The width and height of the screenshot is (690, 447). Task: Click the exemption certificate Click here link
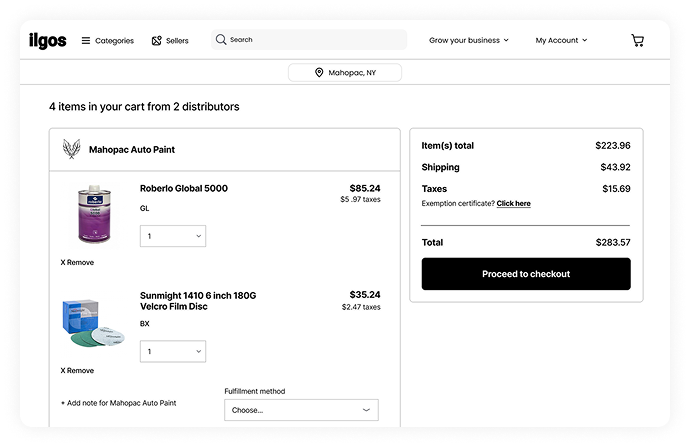(x=514, y=203)
